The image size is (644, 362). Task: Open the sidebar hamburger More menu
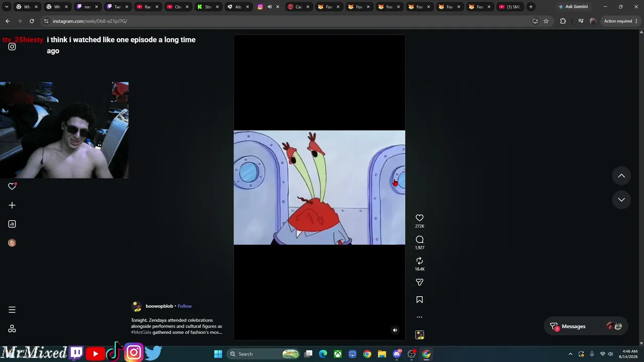coord(12,310)
